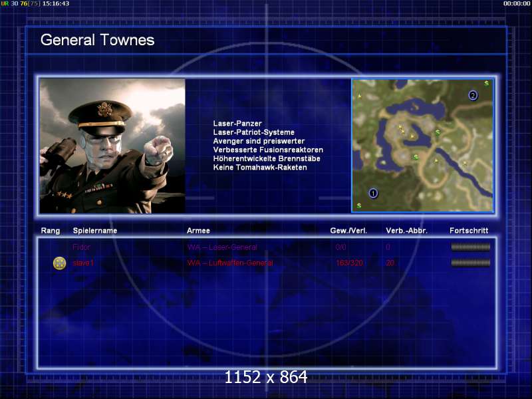The image size is (532, 399).
Task: Click the WA – Luftwaffen-General army entry
Action: (230, 263)
